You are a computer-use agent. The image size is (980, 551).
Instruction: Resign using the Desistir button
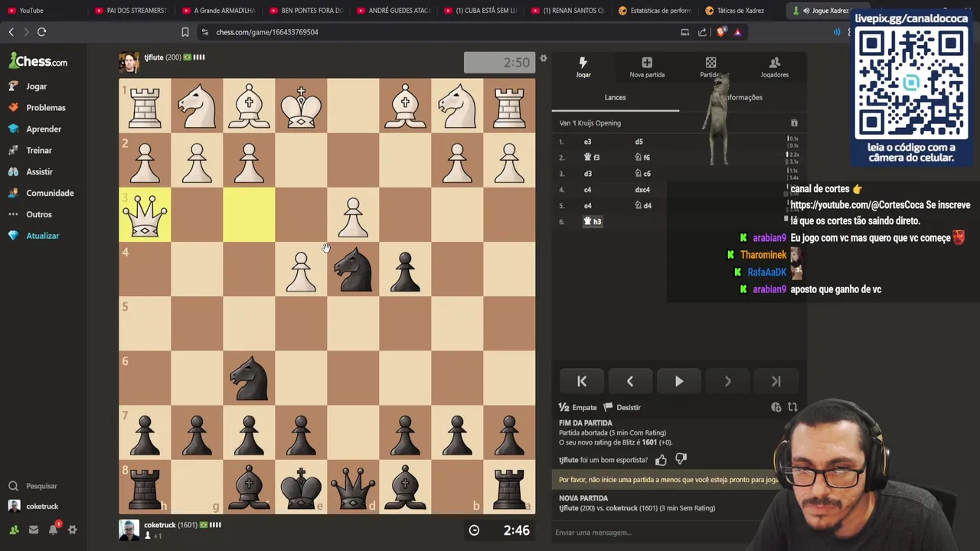[622, 407]
